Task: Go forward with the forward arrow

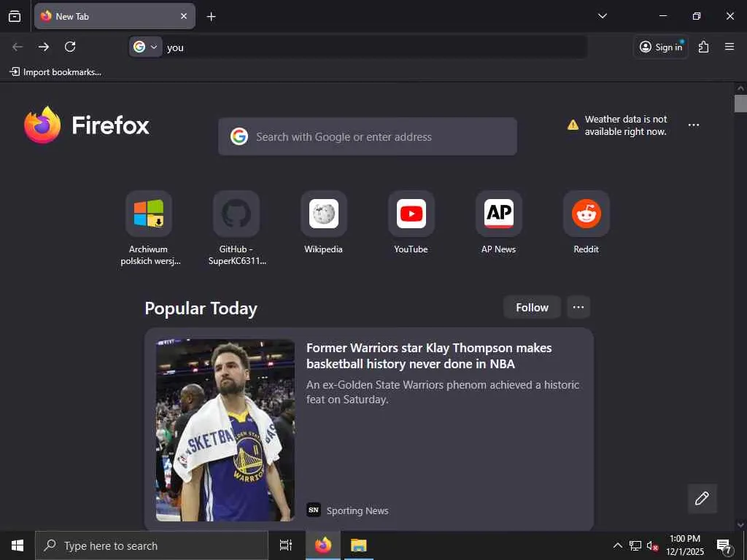Action: click(x=44, y=47)
